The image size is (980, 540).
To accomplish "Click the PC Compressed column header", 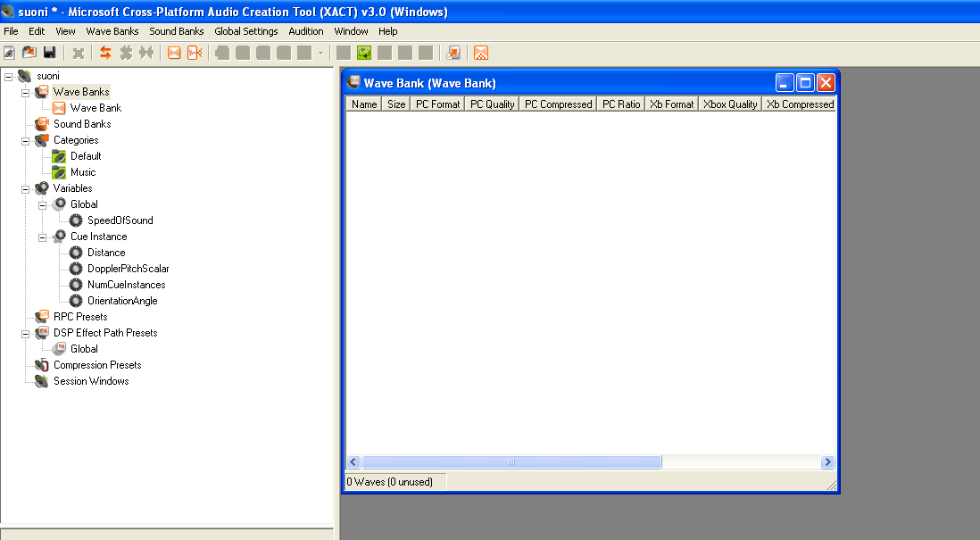I will coord(558,104).
